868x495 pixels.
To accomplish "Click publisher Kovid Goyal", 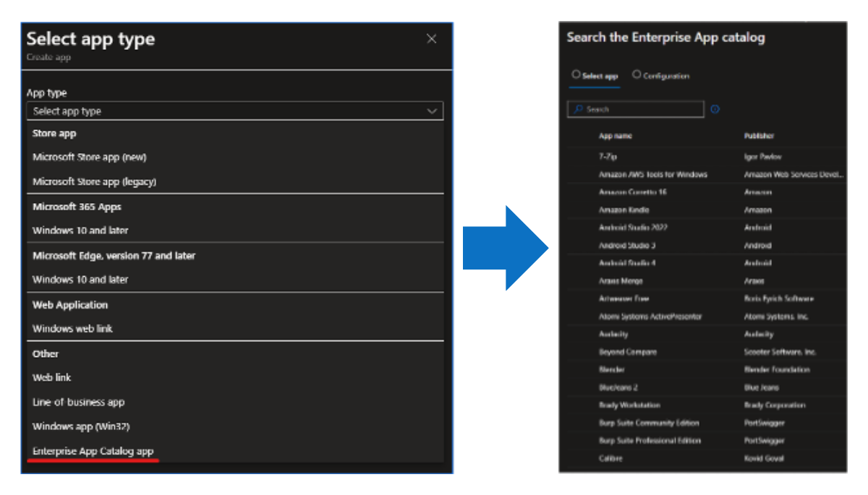I will pos(764,458).
